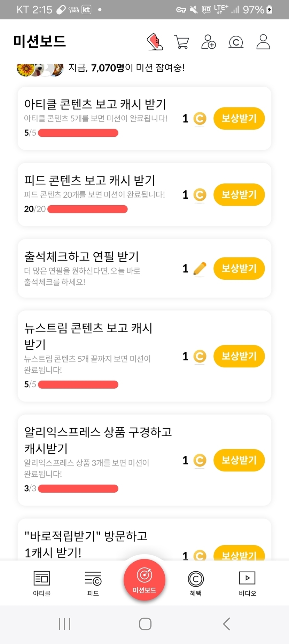Viewport: 289px width, 644px height.
Task: Claim pencil reward for 출석체크
Action: 239,269
